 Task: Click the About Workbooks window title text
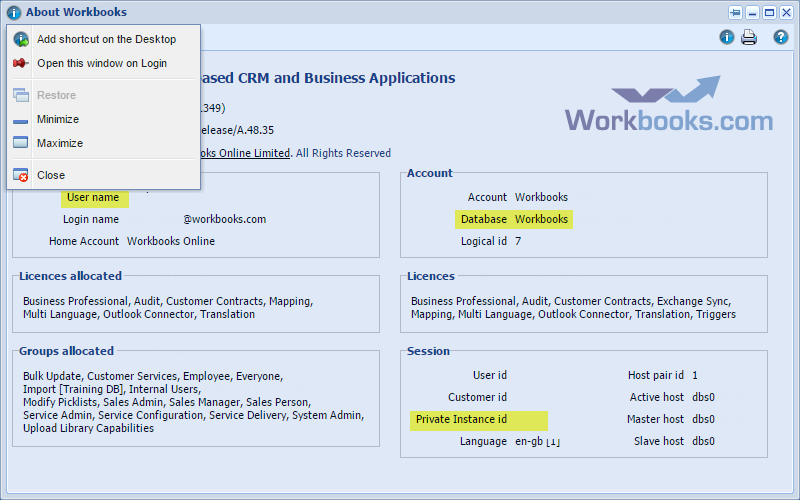tap(77, 12)
